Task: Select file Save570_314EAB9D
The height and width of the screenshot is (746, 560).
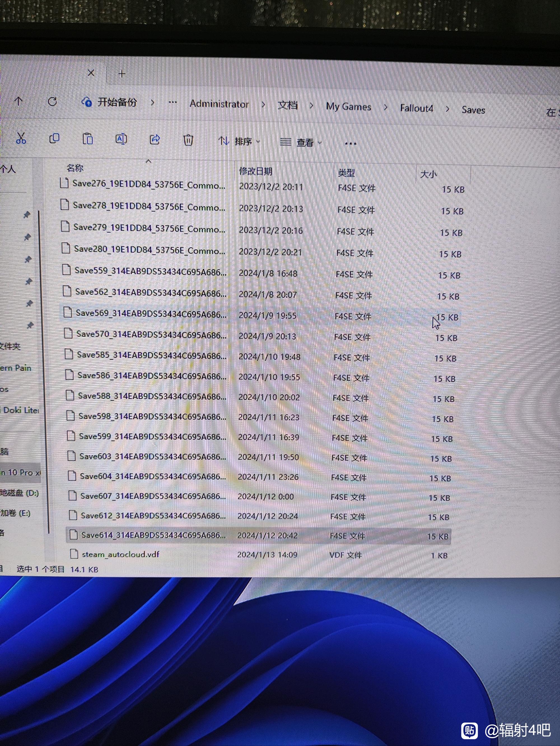Action: pyautogui.click(x=151, y=335)
